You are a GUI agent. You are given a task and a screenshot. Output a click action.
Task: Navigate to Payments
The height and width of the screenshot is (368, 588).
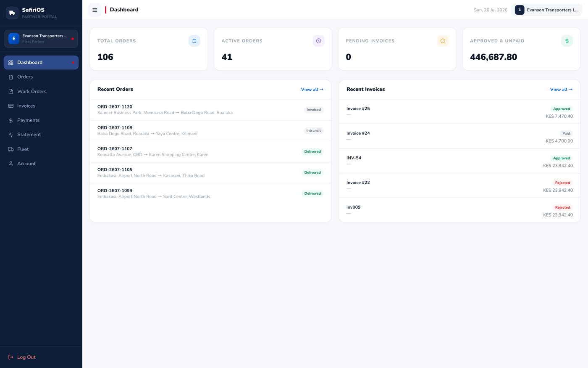[41, 120]
